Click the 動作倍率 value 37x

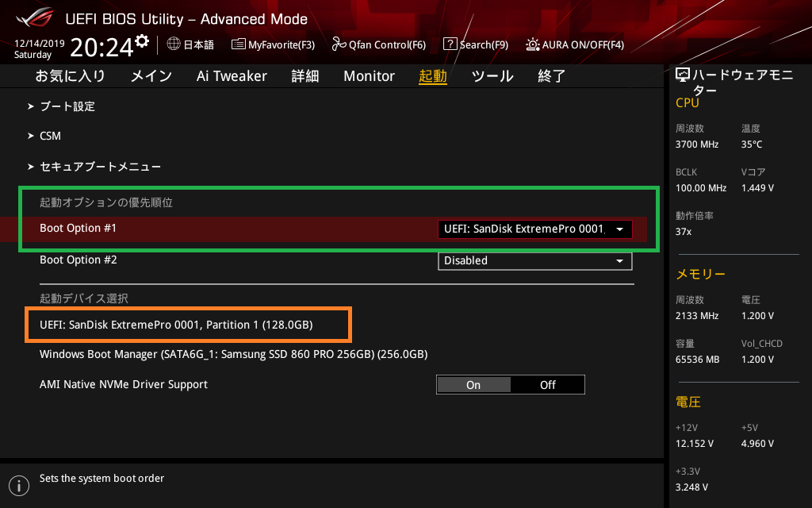tap(684, 231)
